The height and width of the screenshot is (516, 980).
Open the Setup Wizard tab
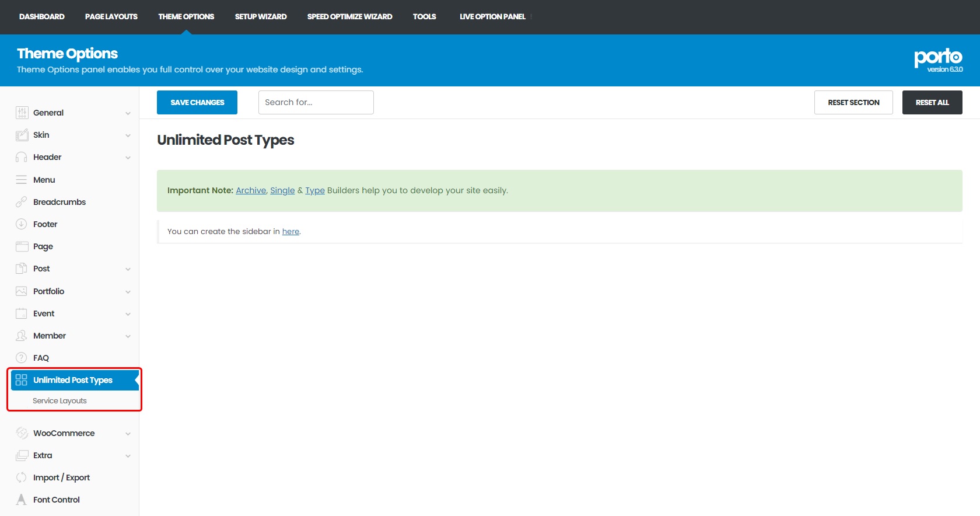click(x=261, y=16)
